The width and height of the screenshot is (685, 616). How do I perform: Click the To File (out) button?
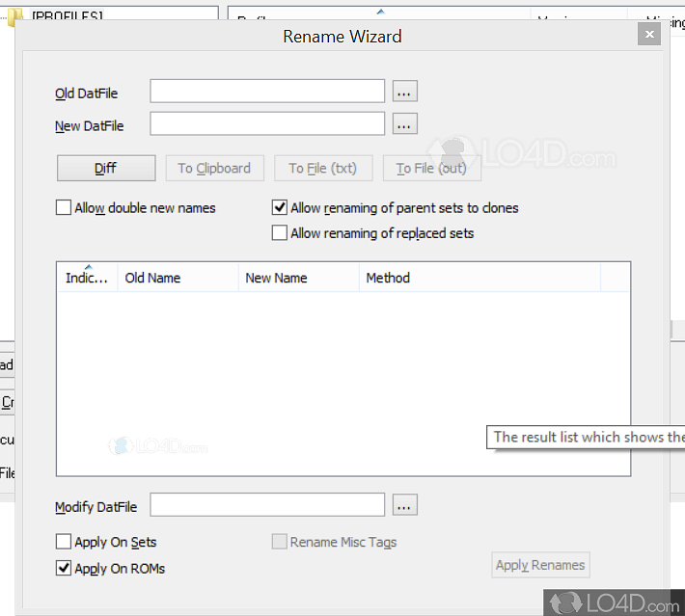click(x=431, y=168)
